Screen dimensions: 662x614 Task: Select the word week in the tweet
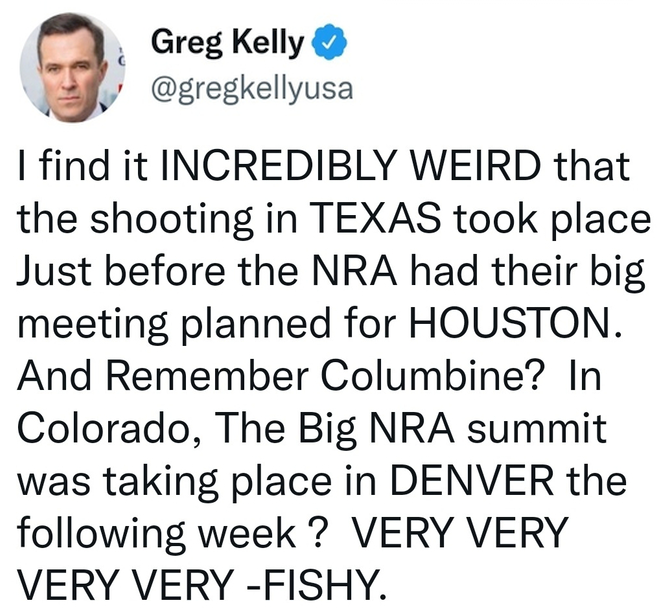pos(247,533)
